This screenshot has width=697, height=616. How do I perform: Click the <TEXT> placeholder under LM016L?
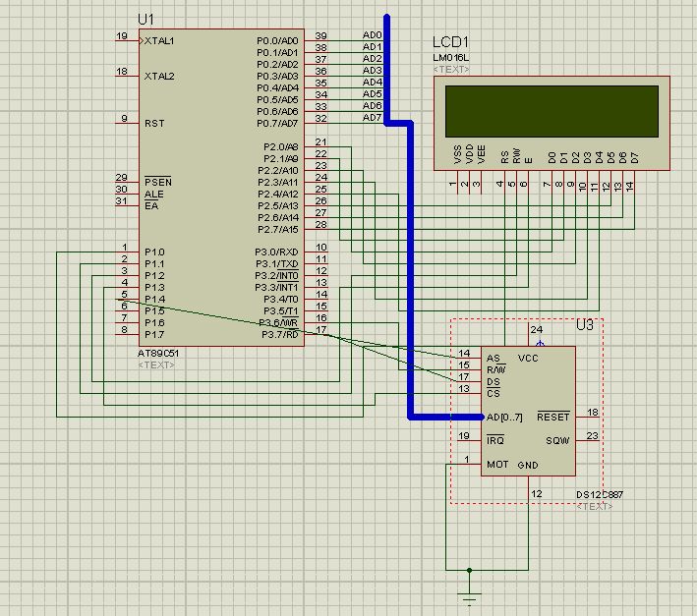[451, 70]
